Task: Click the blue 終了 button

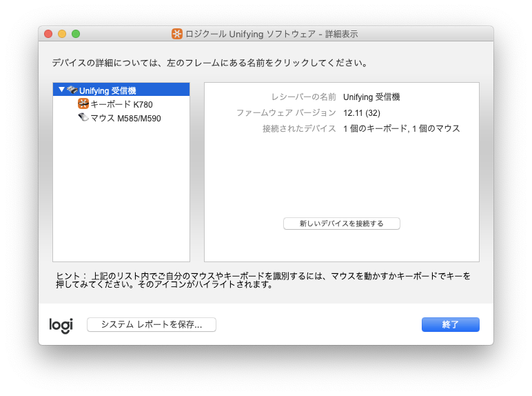Action: [450, 324]
